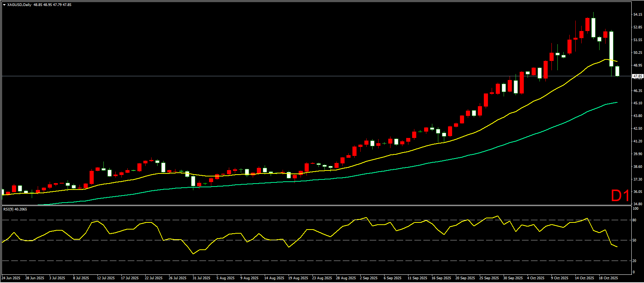644x283 pixels.
Task: Select the 2 Sep 2025 date label
Action: [369, 278]
